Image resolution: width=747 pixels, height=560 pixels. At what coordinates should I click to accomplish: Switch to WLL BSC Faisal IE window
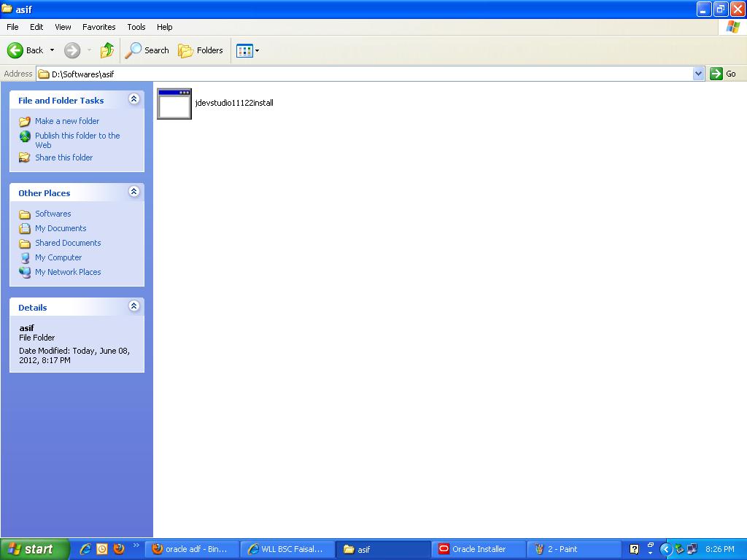[x=287, y=549]
